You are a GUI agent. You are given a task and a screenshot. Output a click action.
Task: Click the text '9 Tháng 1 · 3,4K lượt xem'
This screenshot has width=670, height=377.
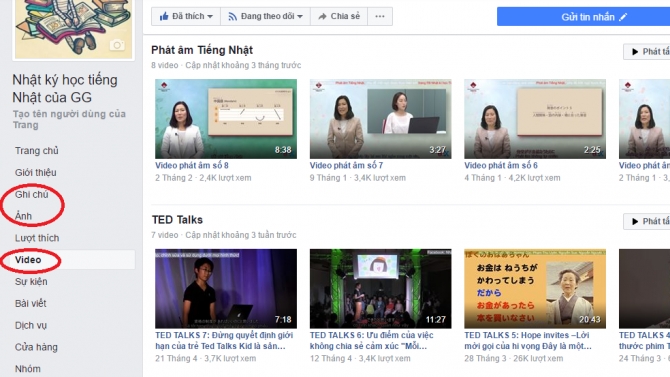358,178
